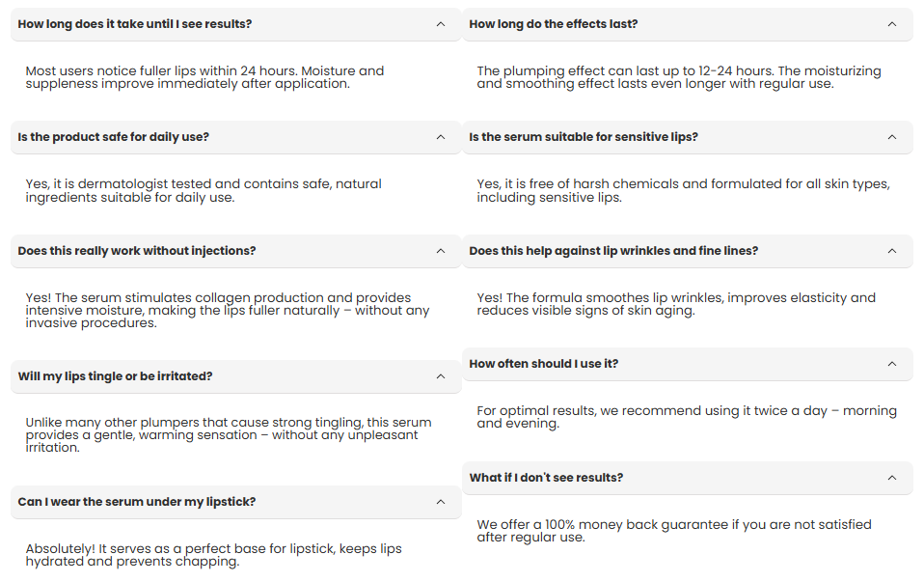This screenshot has height=582, width=924.
Task: Collapse the 'How long does it take until I see results?' question
Action: tap(135, 24)
